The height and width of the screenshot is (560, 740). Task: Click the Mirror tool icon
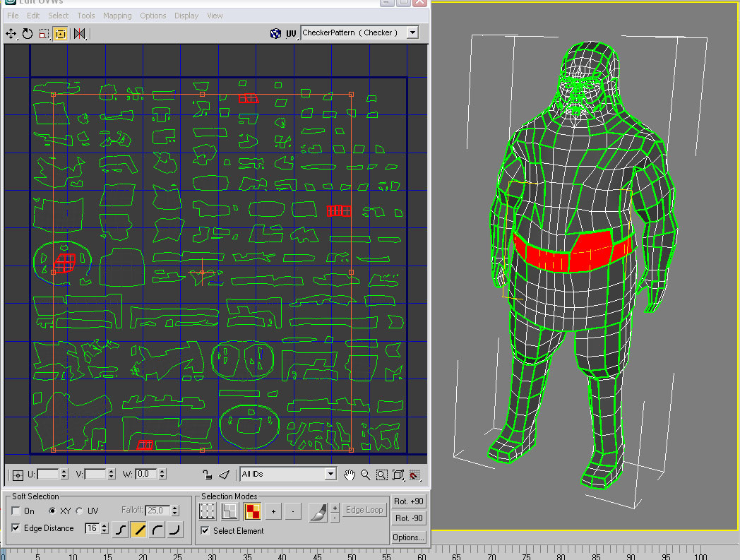[79, 33]
